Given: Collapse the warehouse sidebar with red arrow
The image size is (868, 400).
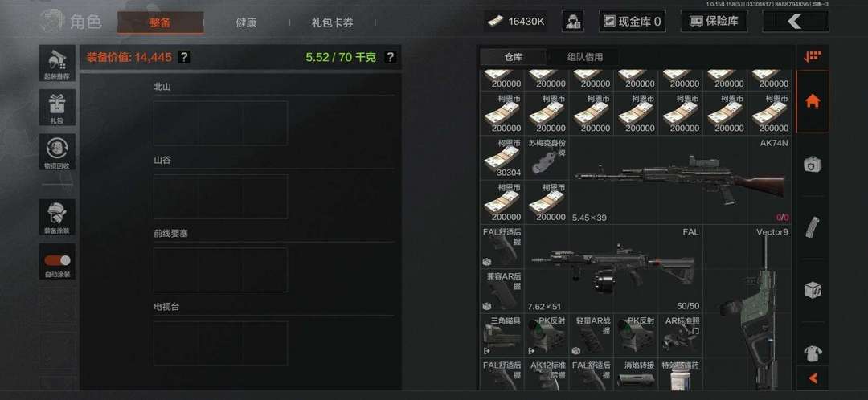Looking at the screenshot, I should (x=812, y=378).
